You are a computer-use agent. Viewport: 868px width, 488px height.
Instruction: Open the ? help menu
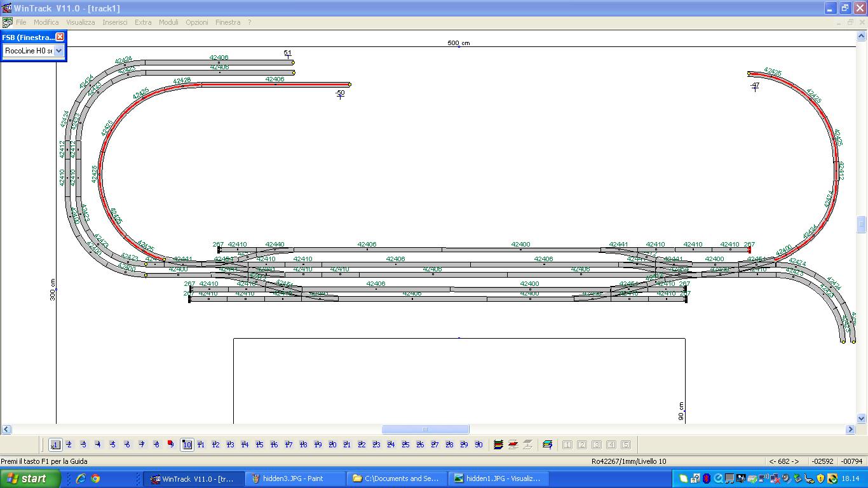(250, 22)
